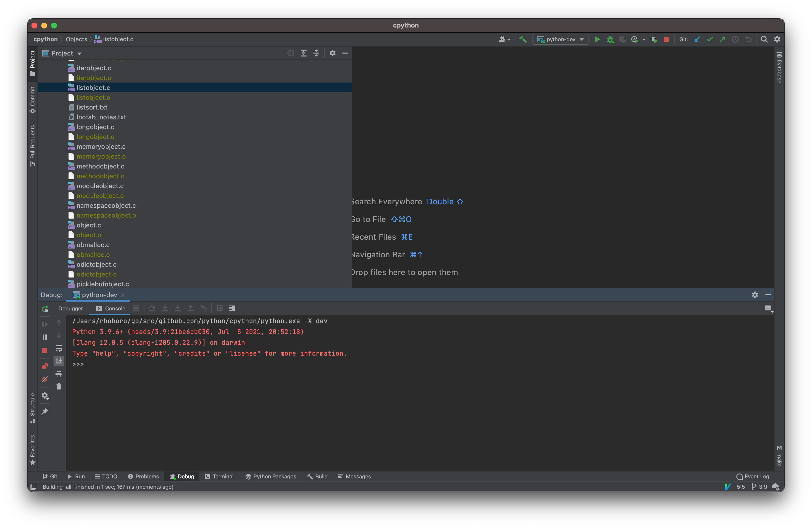Toggle the Project panel collapse
812x528 pixels.
345,53
